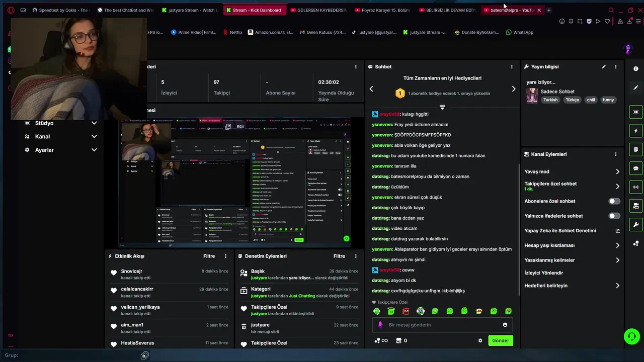Insert the red angry emote
Image resolution: width=644 pixels, height=362 pixels.
point(406,311)
